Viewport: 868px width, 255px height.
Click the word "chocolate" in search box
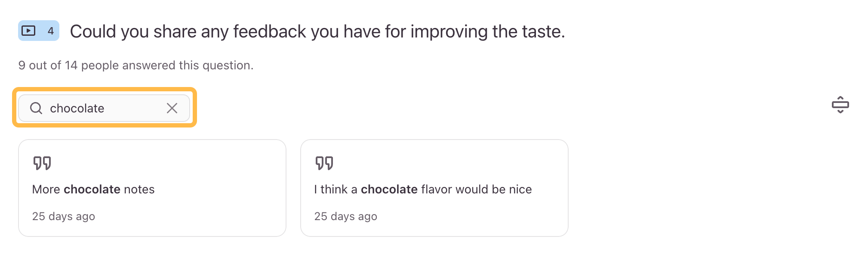pyautogui.click(x=77, y=109)
